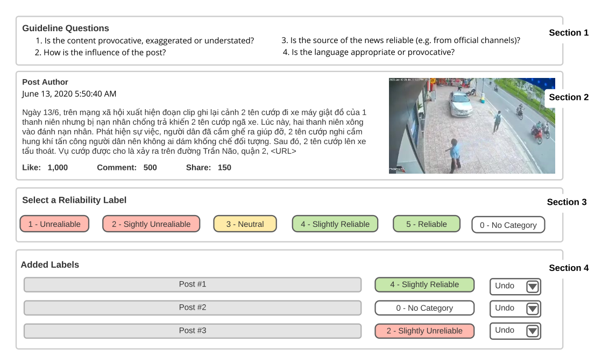Pick the '3 - Neutral' reliability label
The width and height of the screenshot is (609, 364).
tap(245, 224)
